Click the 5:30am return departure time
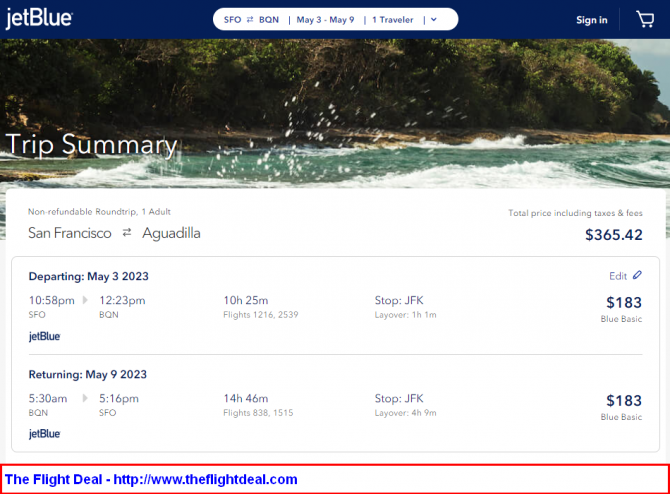670x494 pixels. point(48,399)
